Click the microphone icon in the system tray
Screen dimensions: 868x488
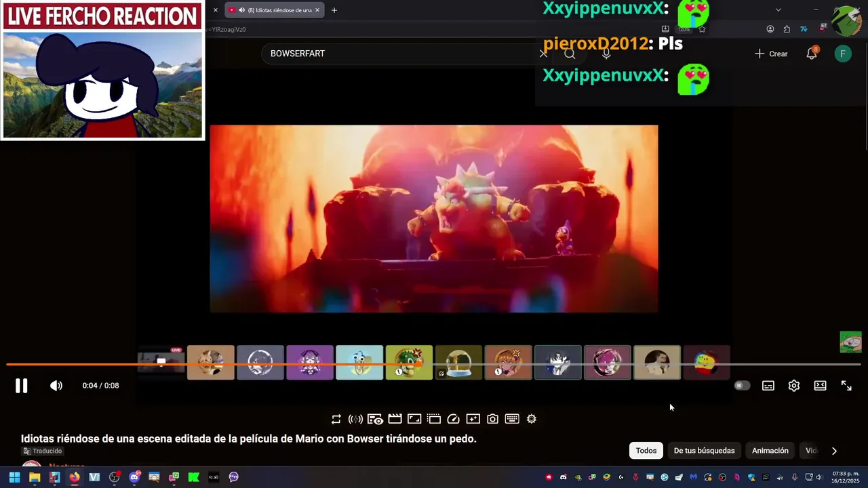[x=795, y=477]
